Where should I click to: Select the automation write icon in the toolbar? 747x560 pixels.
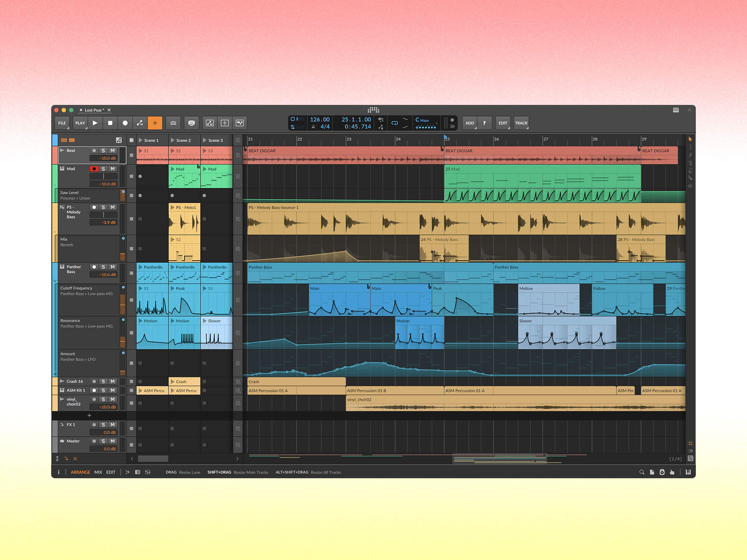140,123
